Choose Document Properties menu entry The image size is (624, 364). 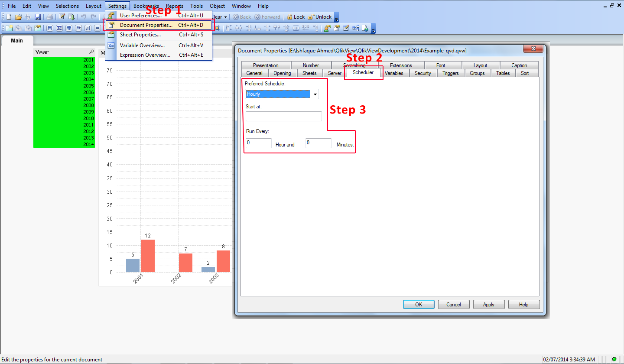pos(159,25)
